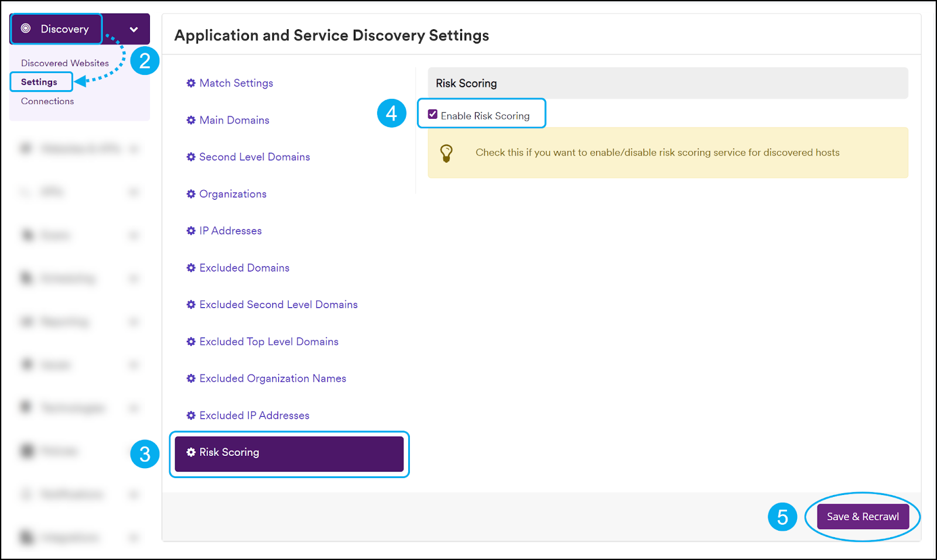Uncheck the Enable Risk Scoring checkbox
The height and width of the screenshot is (560, 937).
[432, 114]
